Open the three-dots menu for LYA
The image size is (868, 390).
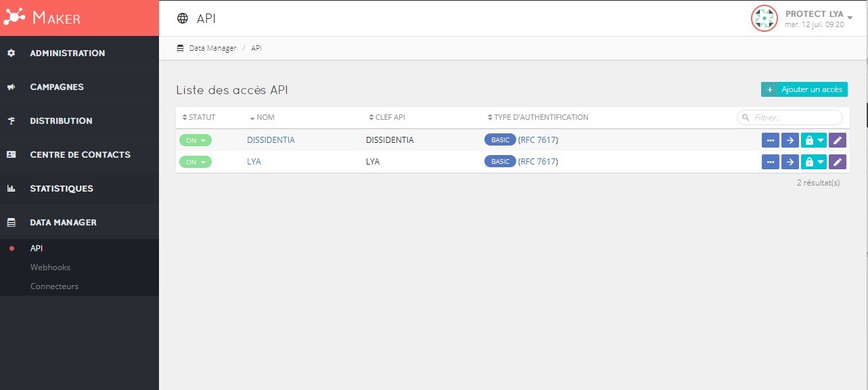770,162
